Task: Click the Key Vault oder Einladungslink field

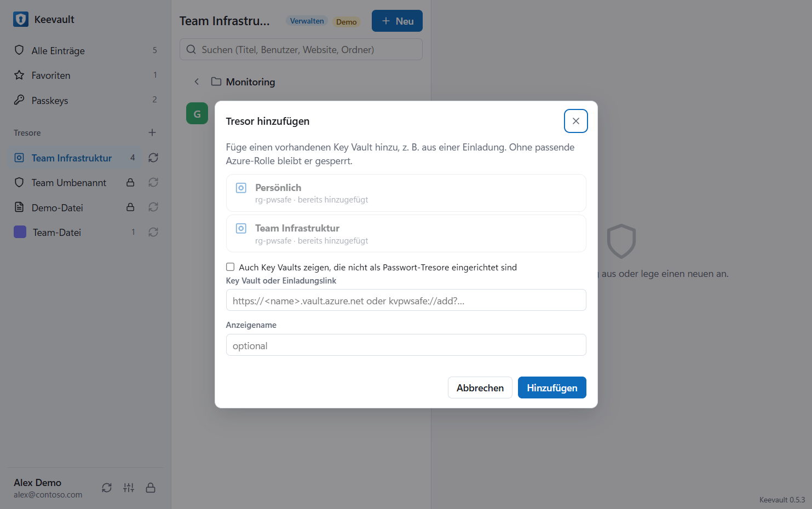Action: click(x=406, y=300)
